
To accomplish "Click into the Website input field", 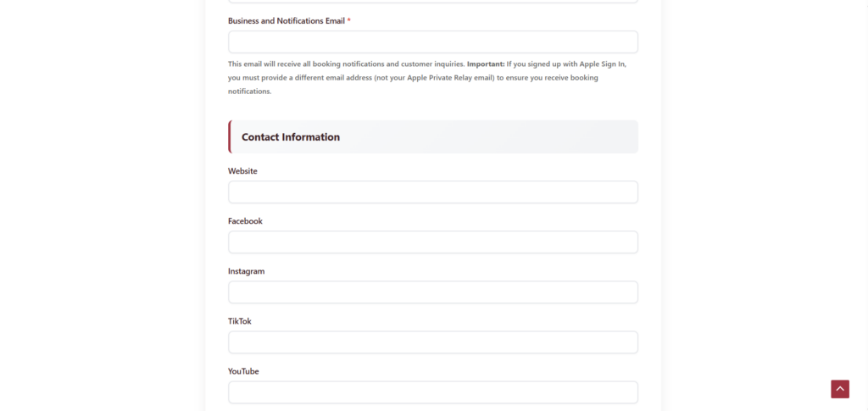I will 432,192.
